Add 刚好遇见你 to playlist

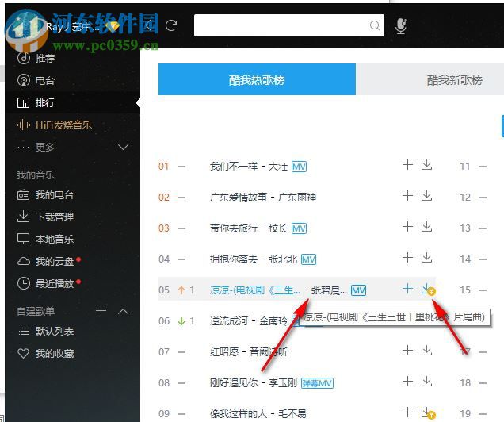pyautogui.click(x=407, y=382)
